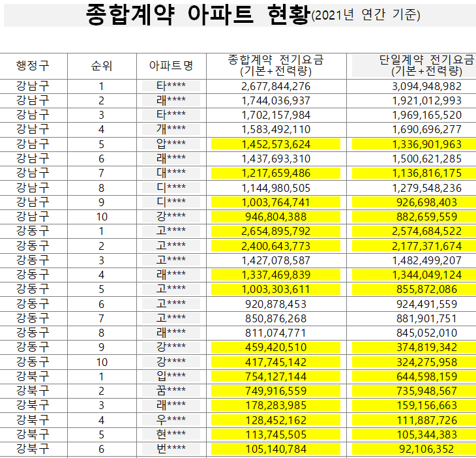Viewport: 476px width, 458px height.
Task: Click the 행정구 column header
Action: click(x=33, y=66)
